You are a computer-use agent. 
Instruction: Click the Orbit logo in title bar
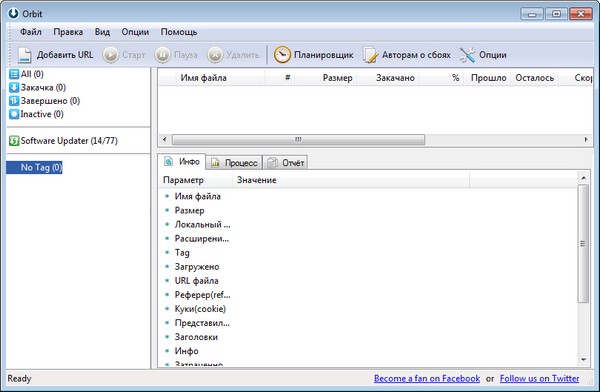[13, 13]
